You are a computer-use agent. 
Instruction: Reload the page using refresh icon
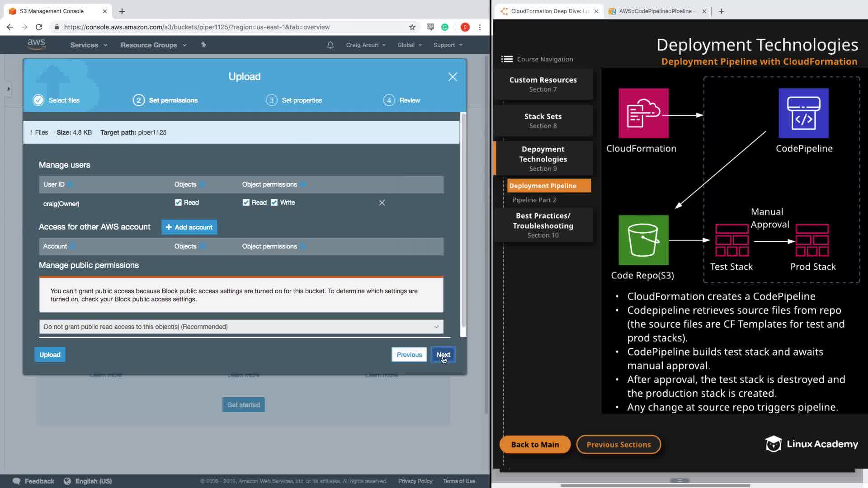pos(39,27)
